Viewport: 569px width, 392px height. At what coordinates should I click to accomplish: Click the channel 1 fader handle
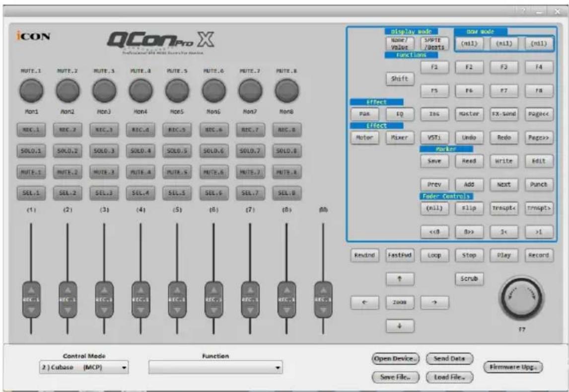31,300
